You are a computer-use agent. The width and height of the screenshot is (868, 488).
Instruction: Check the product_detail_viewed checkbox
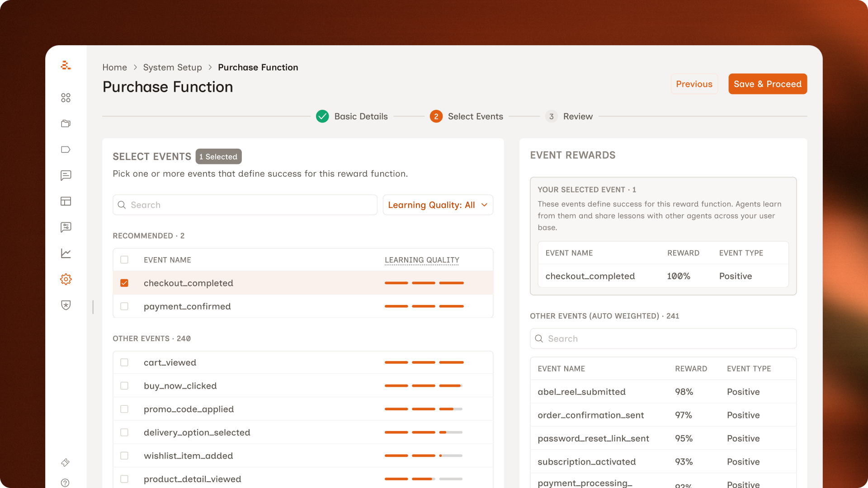pyautogui.click(x=124, y=479)
